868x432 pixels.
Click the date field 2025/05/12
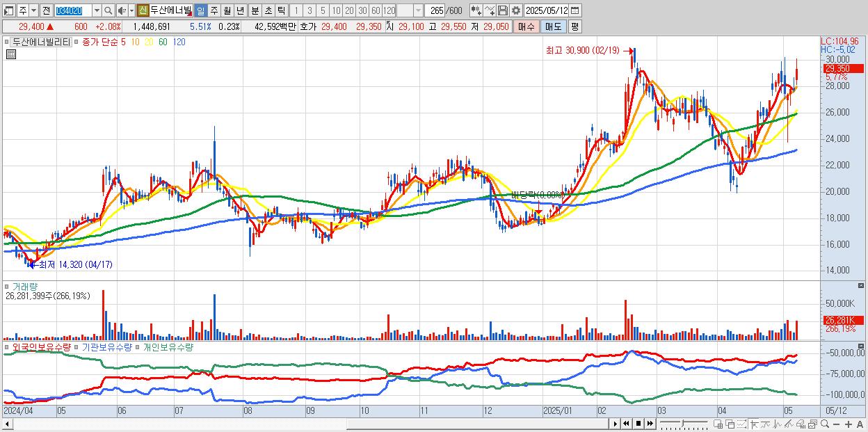coord(546,10)
